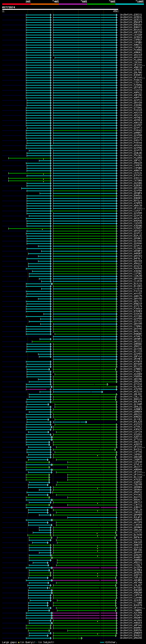Select hit UniRef100_B0L628
Screen dimensions: 146x644
[x=131, y=422]
